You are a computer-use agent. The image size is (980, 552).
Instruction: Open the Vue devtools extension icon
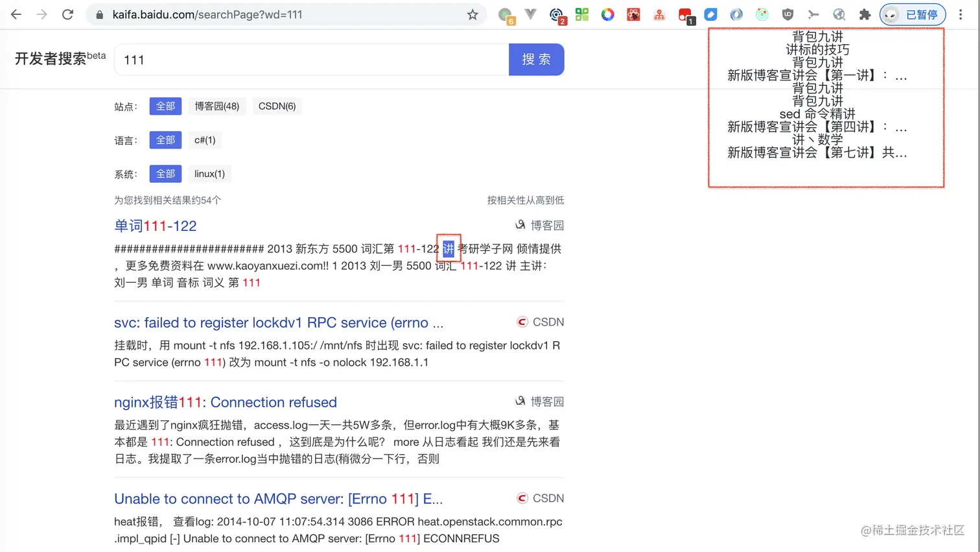tap(530, 14)
